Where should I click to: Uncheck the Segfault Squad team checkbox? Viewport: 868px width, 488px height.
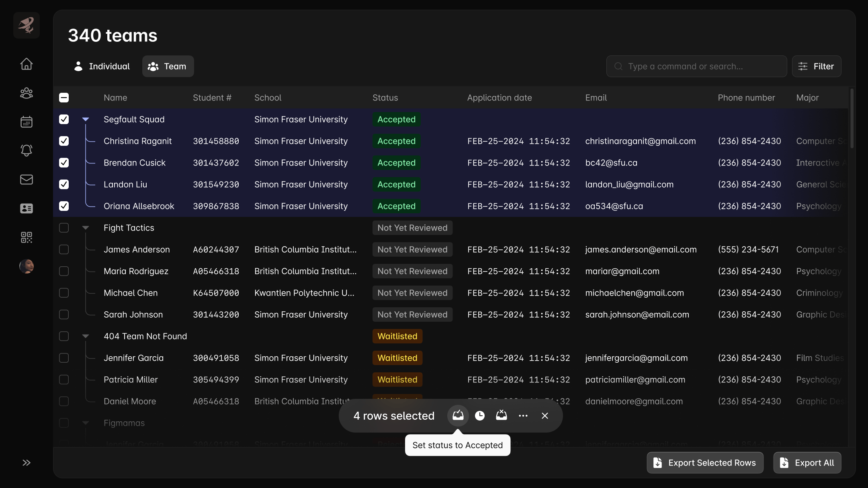[64, 119]
